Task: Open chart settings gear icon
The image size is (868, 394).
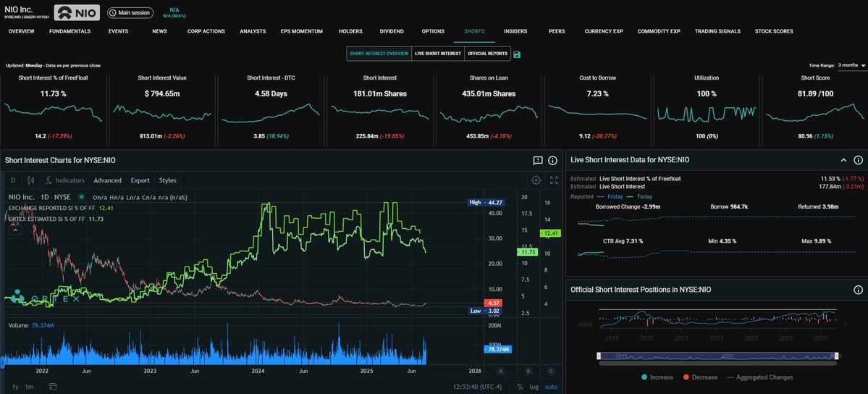Action: pyautogui.click(x=536, y=180)
